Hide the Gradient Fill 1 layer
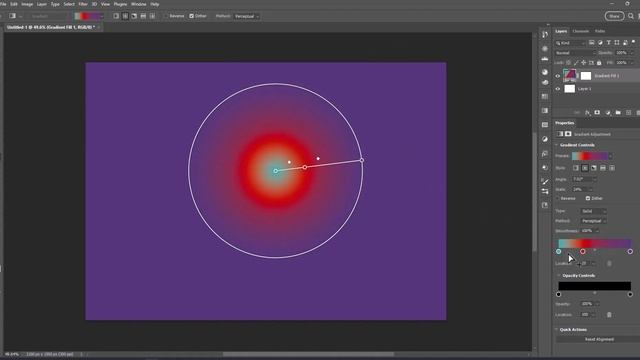 [x=558, y=76]
